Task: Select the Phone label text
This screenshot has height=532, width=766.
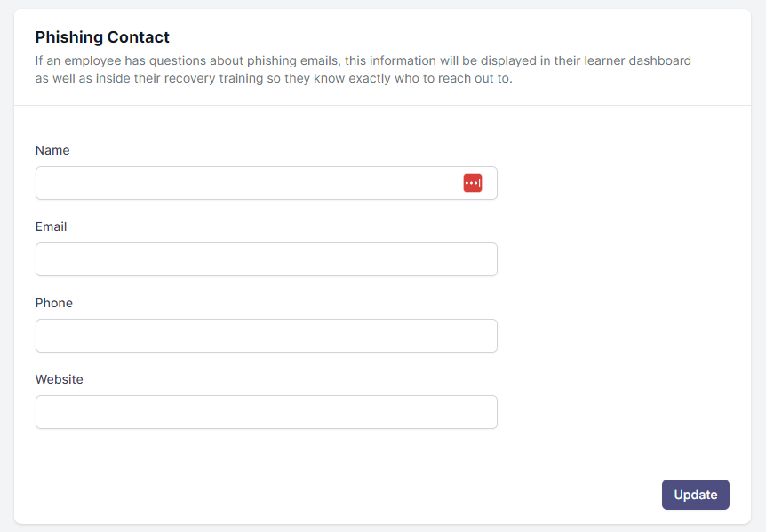Action: (53, 303)
